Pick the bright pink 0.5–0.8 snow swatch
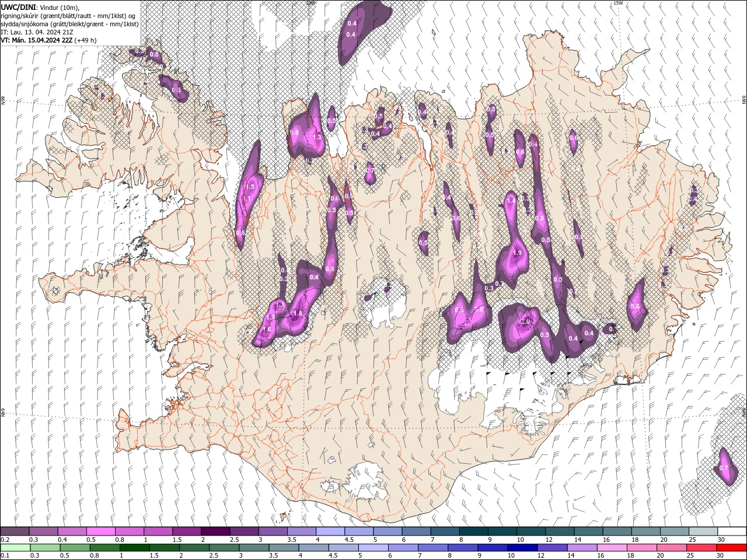Image resolution: width=747 pixels, height=560 pixels. (100, 531)
